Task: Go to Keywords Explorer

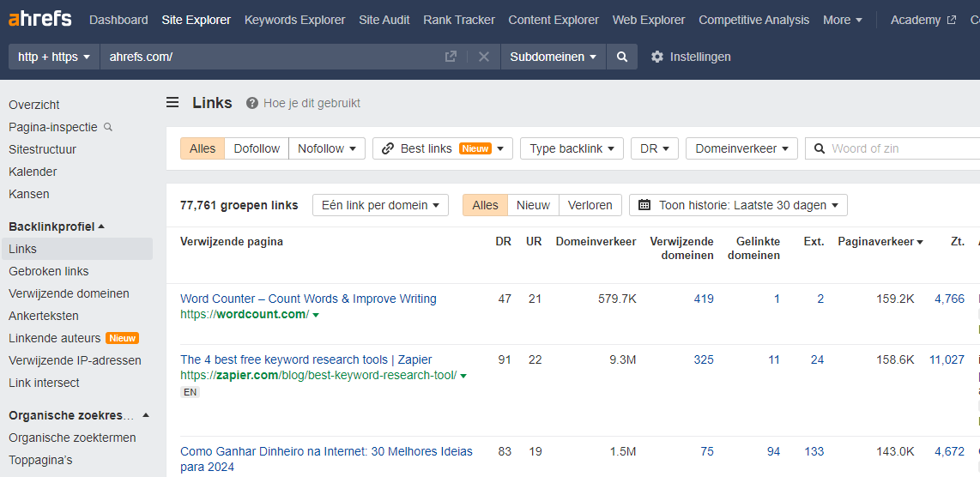Action: [294, 20]
